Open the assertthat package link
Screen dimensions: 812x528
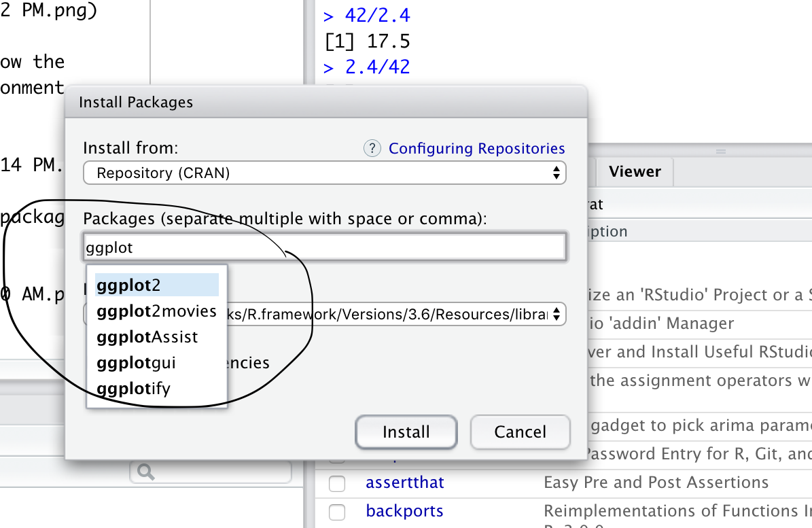(x=404, y=482)
